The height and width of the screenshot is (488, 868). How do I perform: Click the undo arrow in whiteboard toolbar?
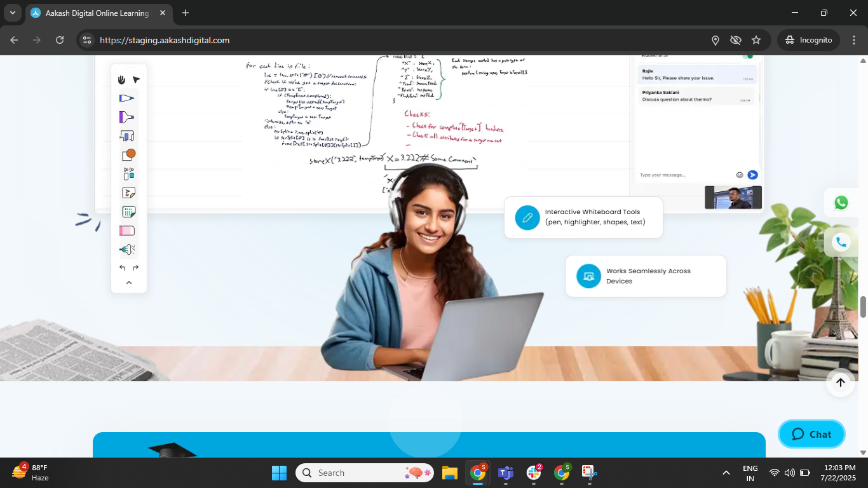tap(122, 268)
